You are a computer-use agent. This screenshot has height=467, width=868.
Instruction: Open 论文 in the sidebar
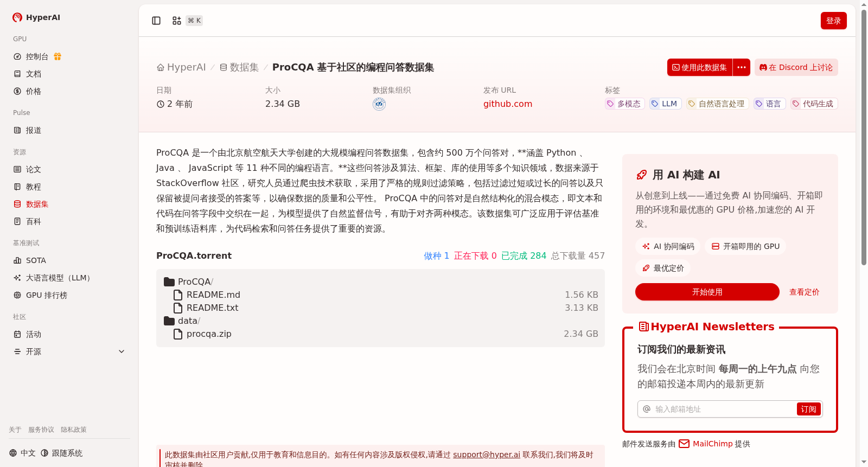click(34, 169)
